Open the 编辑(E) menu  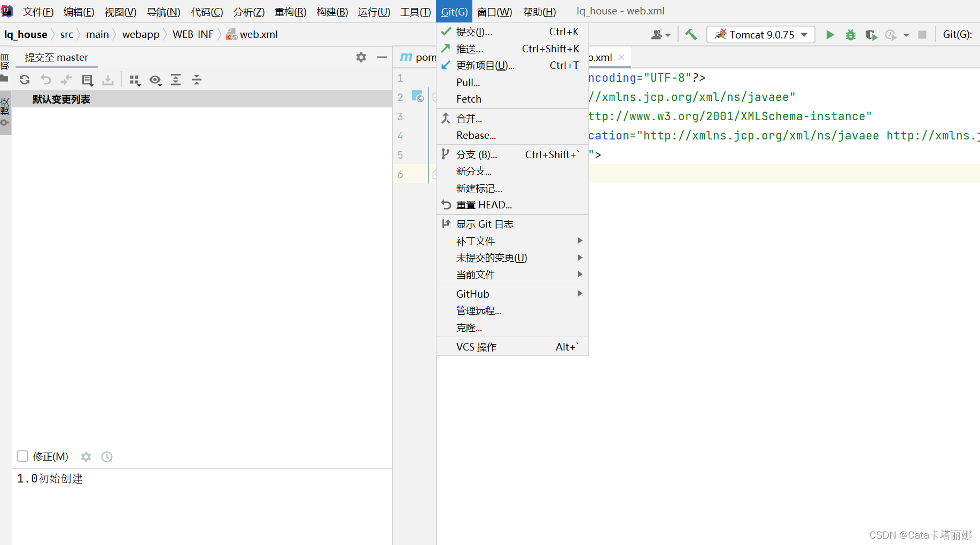coord(79,11)
